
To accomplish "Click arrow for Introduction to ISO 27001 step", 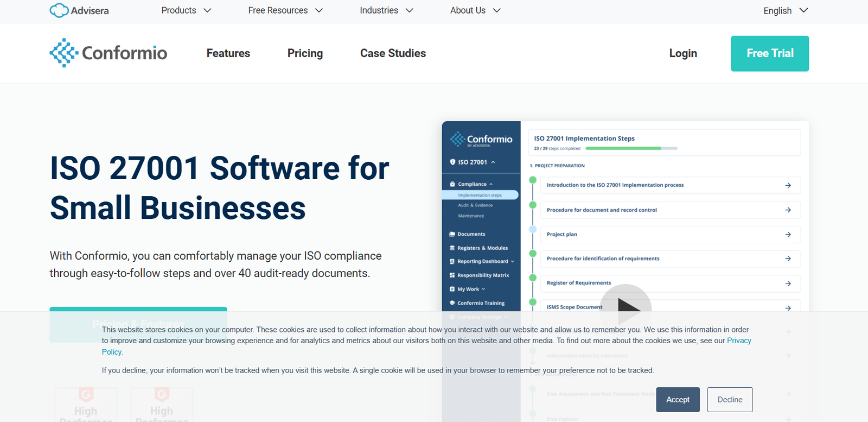I will coord(788,186).
